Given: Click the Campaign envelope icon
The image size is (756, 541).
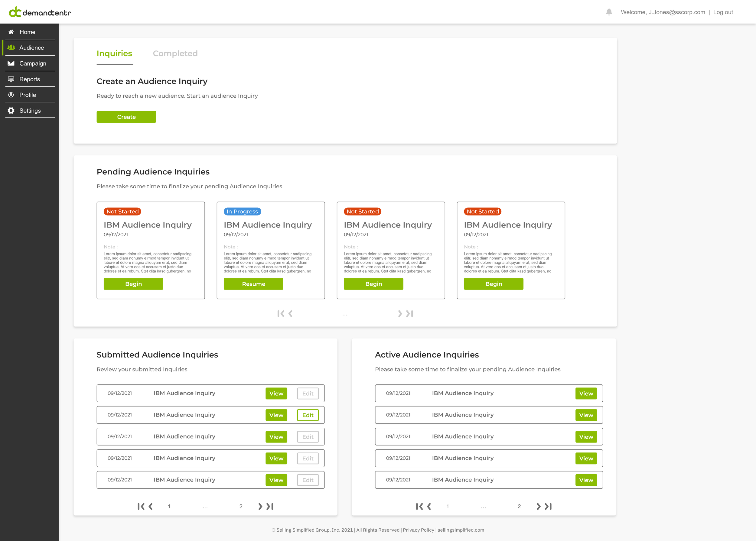Looking at the screenshot, I should tap(11, 63).
